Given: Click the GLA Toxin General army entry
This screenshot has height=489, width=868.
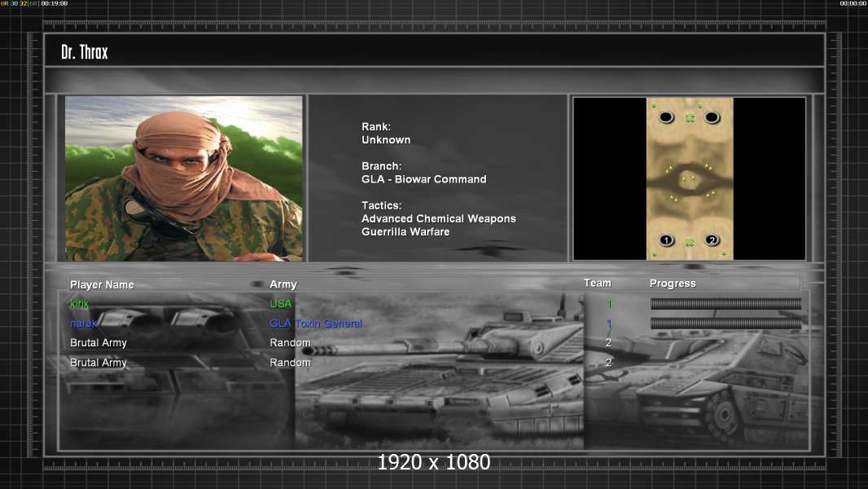Looking at the screenshot, I should coord(316,324).
